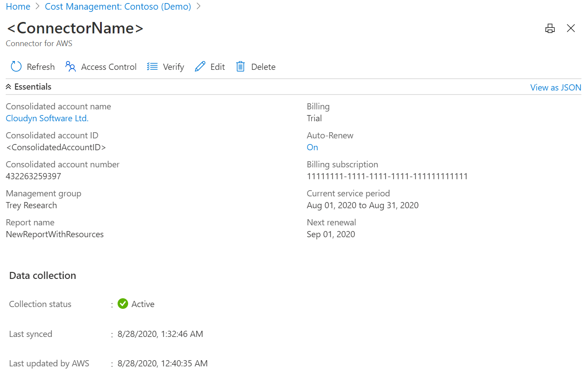Screen dimensions: 588x387
Task: Click the print icon at top right
Action: click(550, 29)
